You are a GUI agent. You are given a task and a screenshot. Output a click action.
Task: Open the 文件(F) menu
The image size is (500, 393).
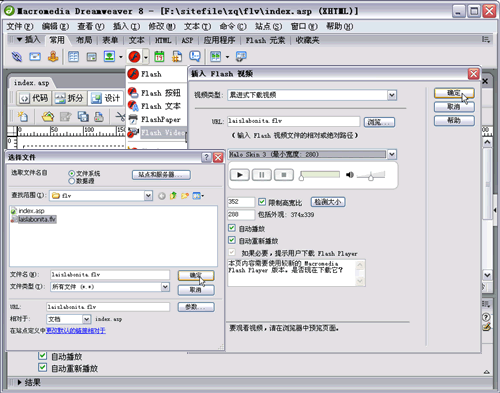point(20,26)
